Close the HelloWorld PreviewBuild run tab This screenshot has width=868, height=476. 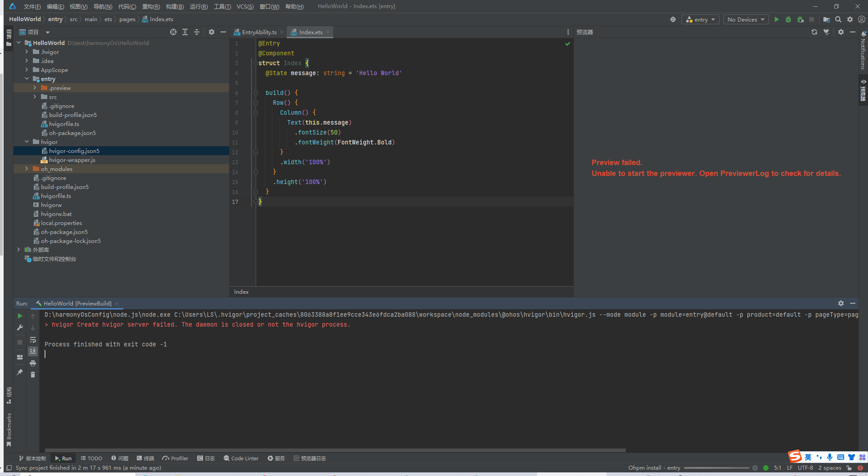[117, 303]
